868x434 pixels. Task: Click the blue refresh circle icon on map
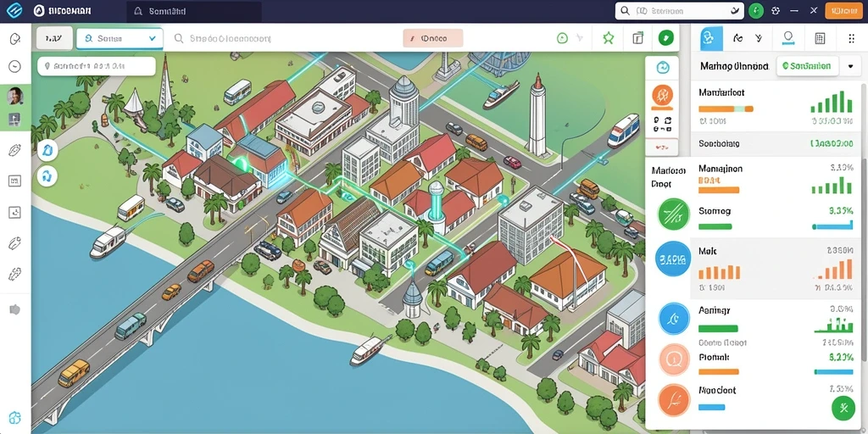pyautogui.click(x=663, y=68)
